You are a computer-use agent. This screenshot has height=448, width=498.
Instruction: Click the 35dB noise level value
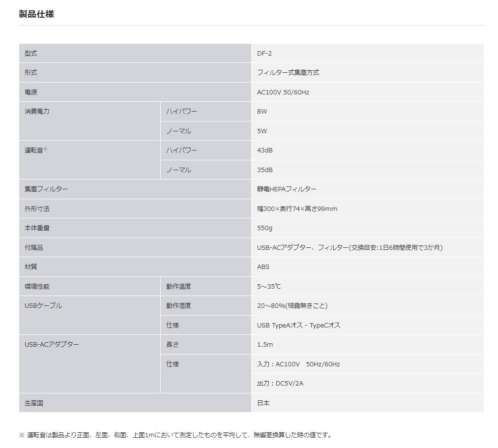264,170
